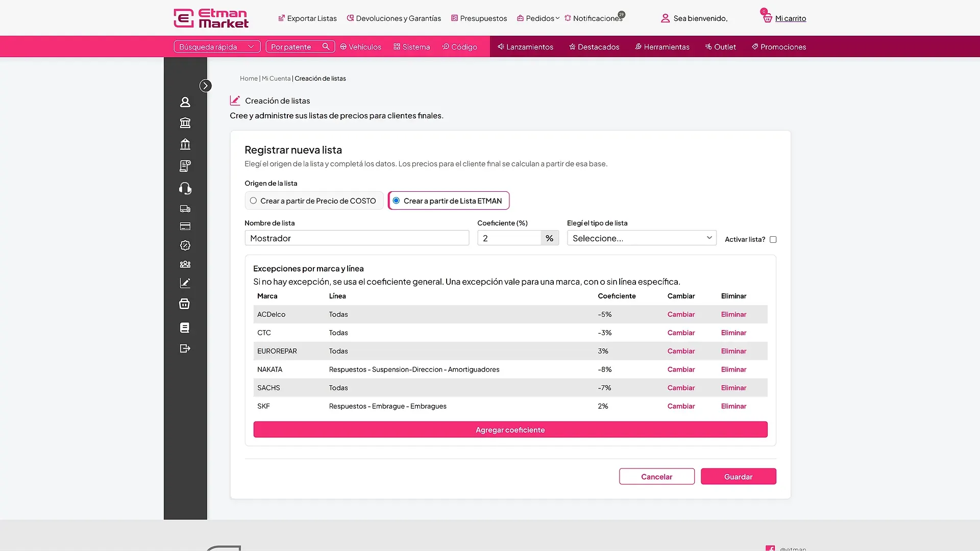Screen dimensions: 980x551
Task: Open the Herramientas section
Action: coord(662,46)
